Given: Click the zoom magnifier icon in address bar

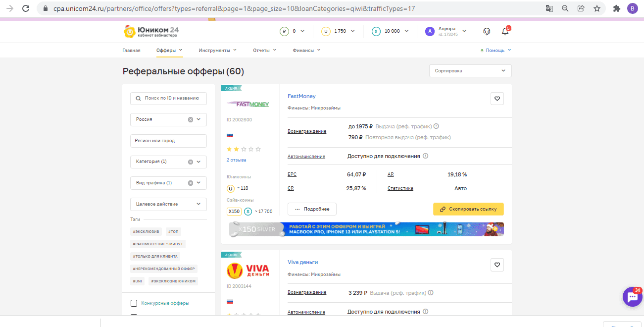Looking at the screenshot, I should (565, 8).
